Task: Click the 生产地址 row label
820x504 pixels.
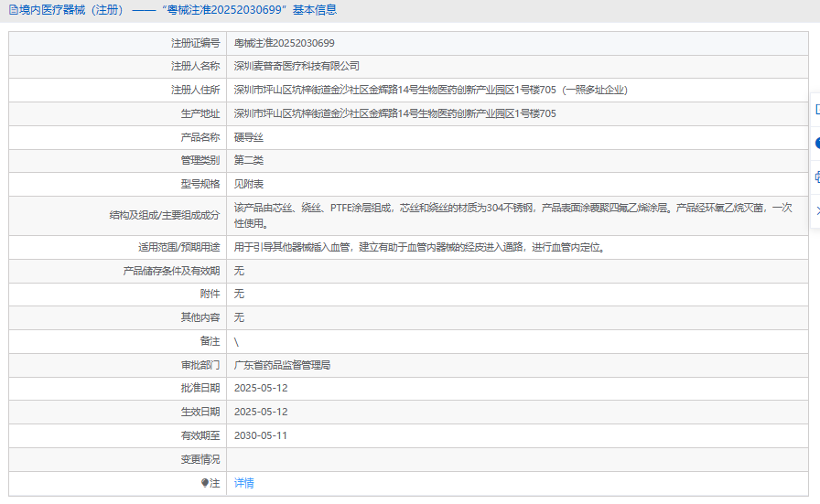Action: pos(200,113)
